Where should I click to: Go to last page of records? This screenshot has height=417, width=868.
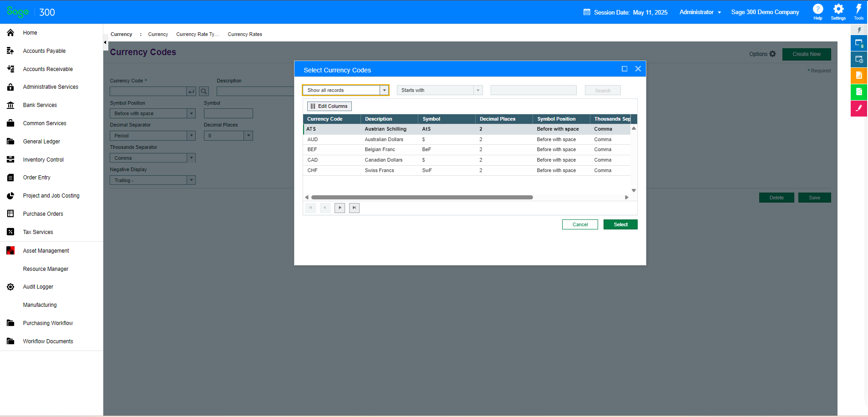pos(355,208)
